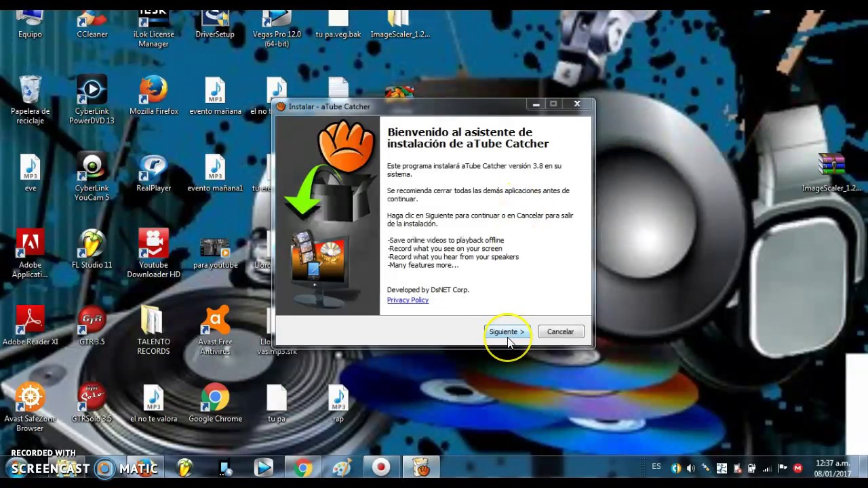The image size is (868, 488).
Task: Click the Action Center flag tray icon
Action: [783, 468]
